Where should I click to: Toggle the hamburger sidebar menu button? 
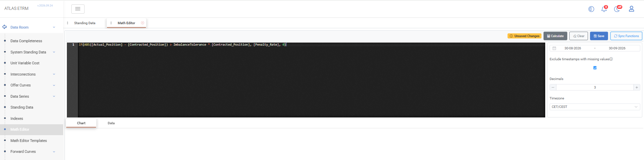pyautogui.click(x=78, y=9)
